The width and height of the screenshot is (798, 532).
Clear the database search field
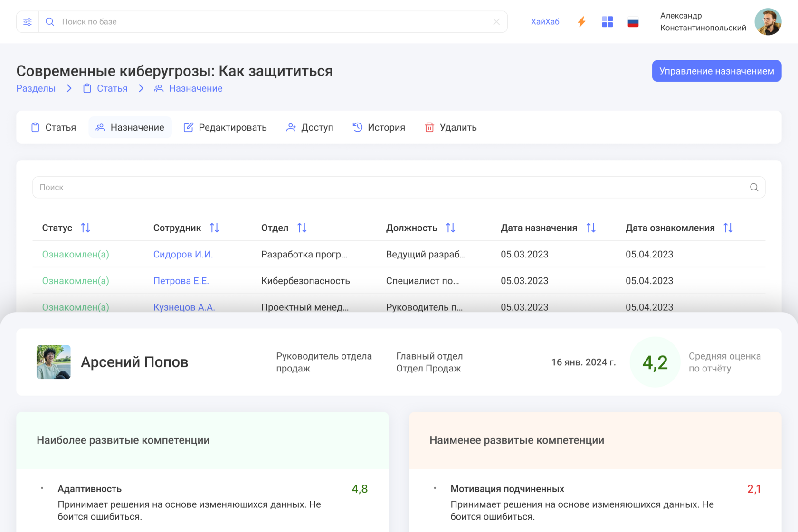[x=496, y=22]
